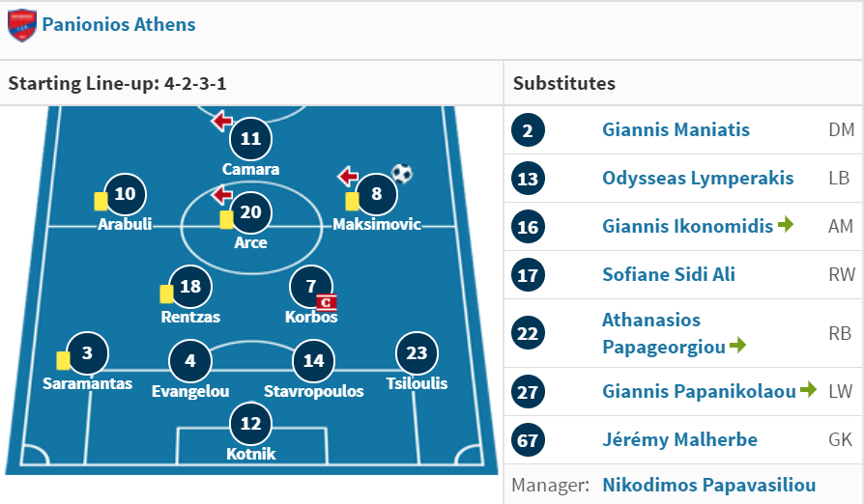
Task: Open Giannis Maniatis player profile
Action: [x=676, y=129]
